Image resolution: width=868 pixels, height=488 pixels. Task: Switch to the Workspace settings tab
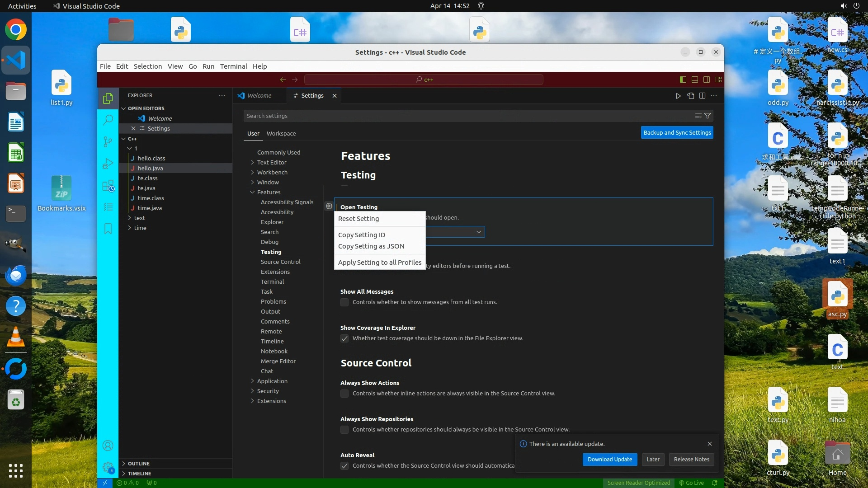click(x=281, y=134)
